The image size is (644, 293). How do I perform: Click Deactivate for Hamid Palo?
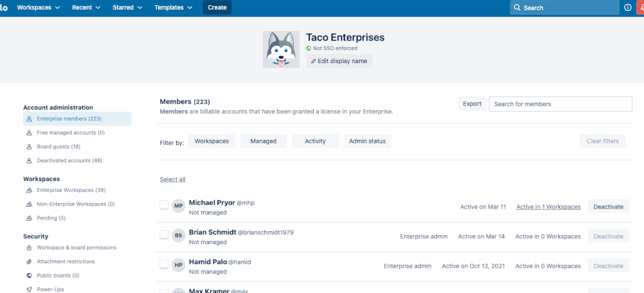point(609,266)
